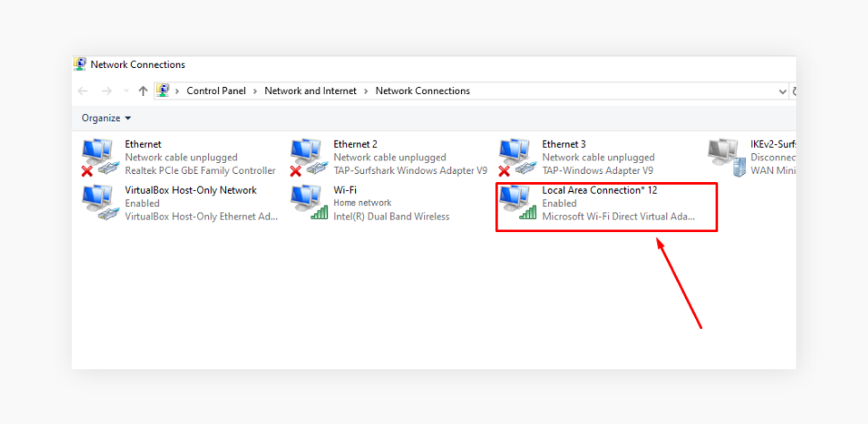Click the Ethernet 3 adapter icon
The image size is (868, 424).
click(x=517, y=158)
